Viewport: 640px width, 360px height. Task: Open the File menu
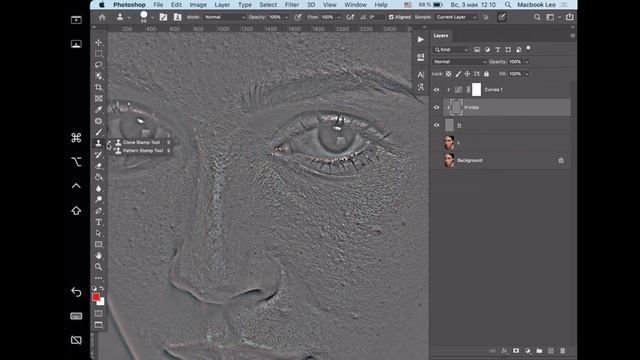(x=158, y=5)
